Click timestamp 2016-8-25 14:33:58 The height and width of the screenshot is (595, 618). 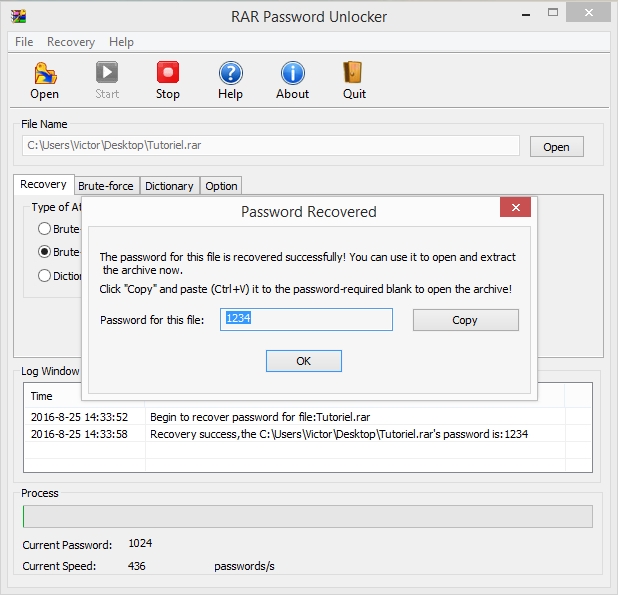coord(79,434)
